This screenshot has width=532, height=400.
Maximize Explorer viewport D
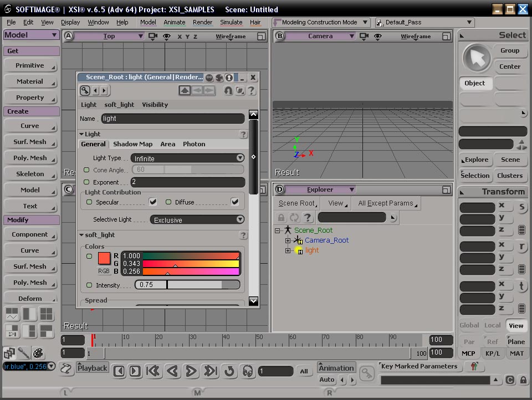tap(447, 189)
